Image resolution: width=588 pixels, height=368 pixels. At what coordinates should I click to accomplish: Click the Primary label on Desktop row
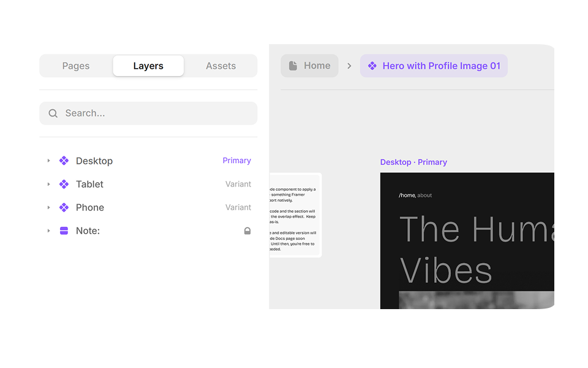pyautogui.click(x=236, y=160)
